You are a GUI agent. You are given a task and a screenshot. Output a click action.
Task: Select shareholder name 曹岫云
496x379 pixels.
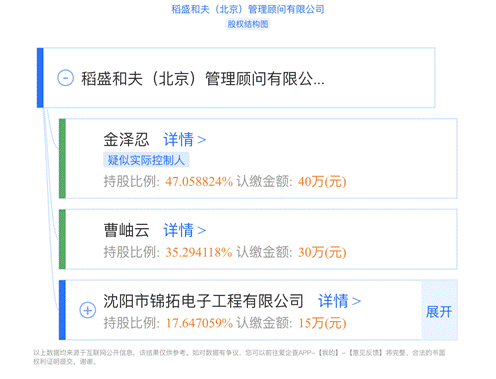pyautogui.click(x=126, y=230)
